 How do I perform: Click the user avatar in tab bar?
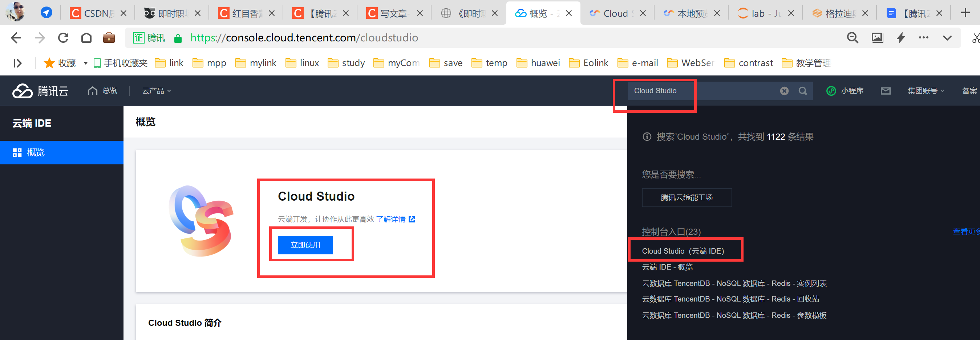point(15,11)
